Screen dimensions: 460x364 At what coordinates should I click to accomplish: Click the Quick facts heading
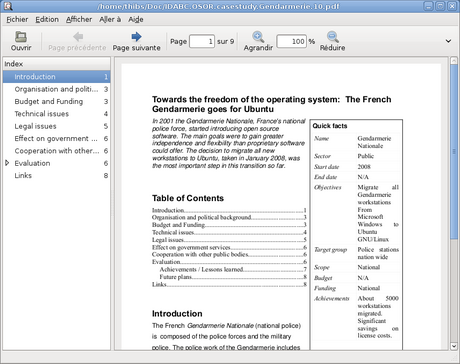coord(330,126)
